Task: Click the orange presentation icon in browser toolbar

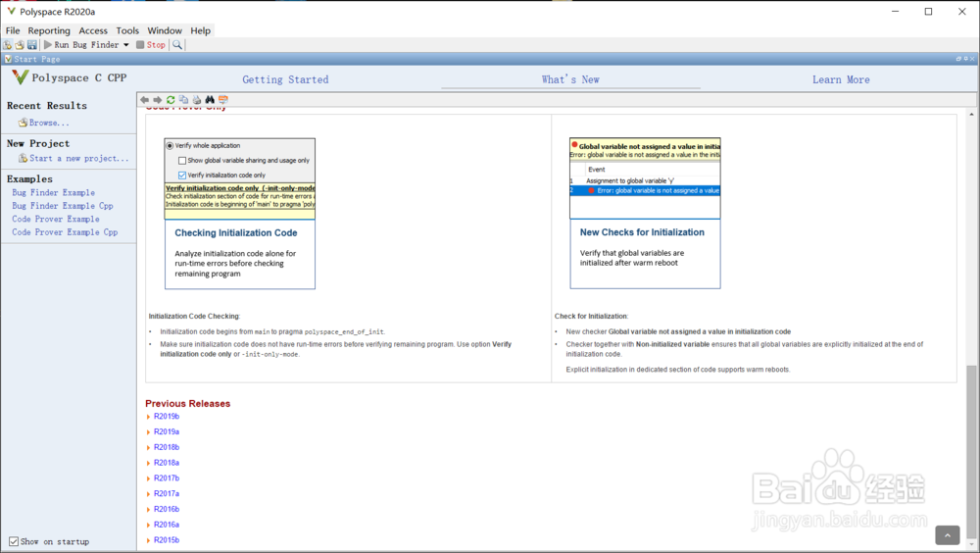Action: point(223,99)
